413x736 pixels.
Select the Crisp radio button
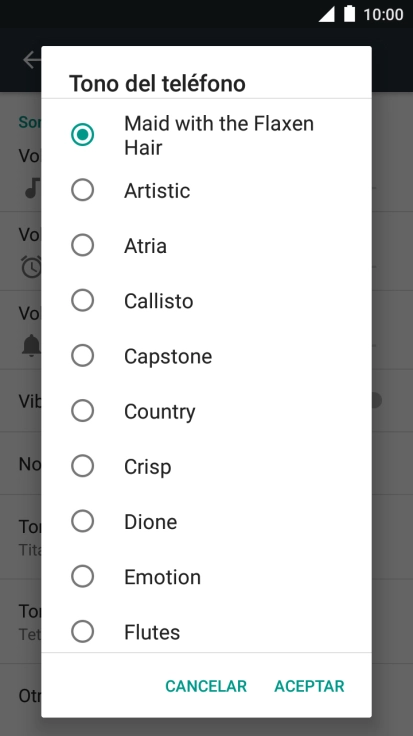click(83, 466)
